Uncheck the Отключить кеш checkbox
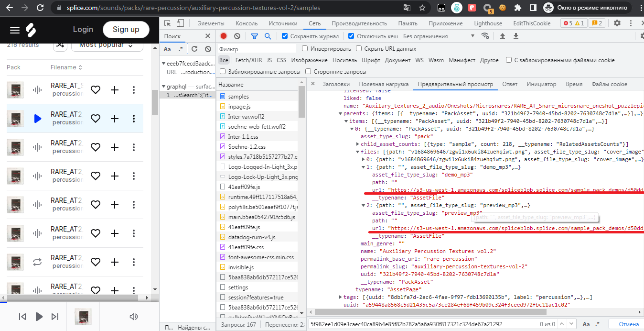The width and height of the screenshot is (644, 331). pyautogui.click(x=351, y=36)
